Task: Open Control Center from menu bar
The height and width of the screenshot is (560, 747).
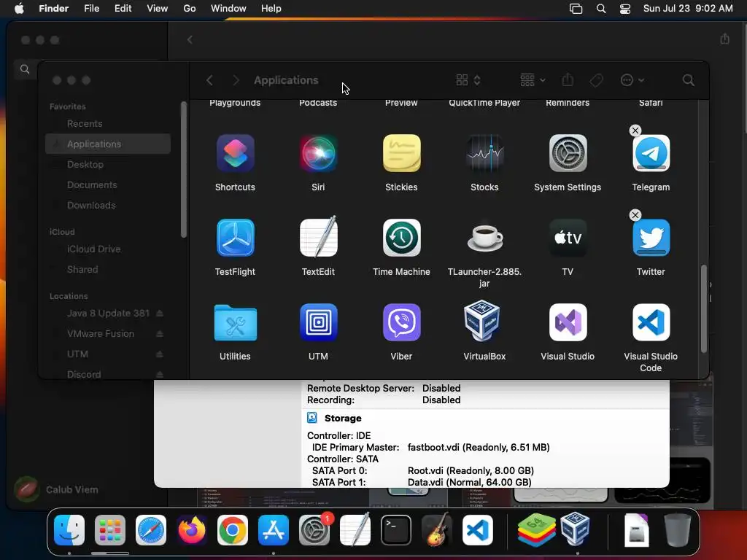Action: click(625, 9)
